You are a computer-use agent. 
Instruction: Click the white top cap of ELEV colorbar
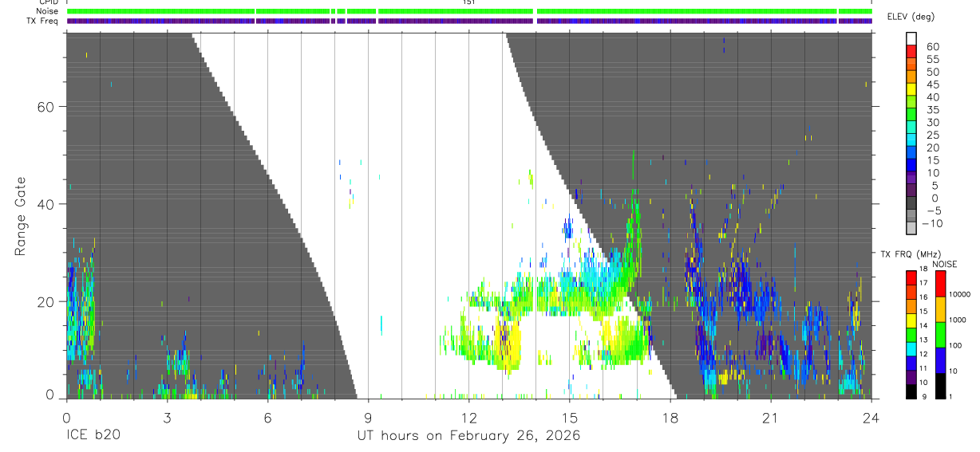(x=911, y=39)
